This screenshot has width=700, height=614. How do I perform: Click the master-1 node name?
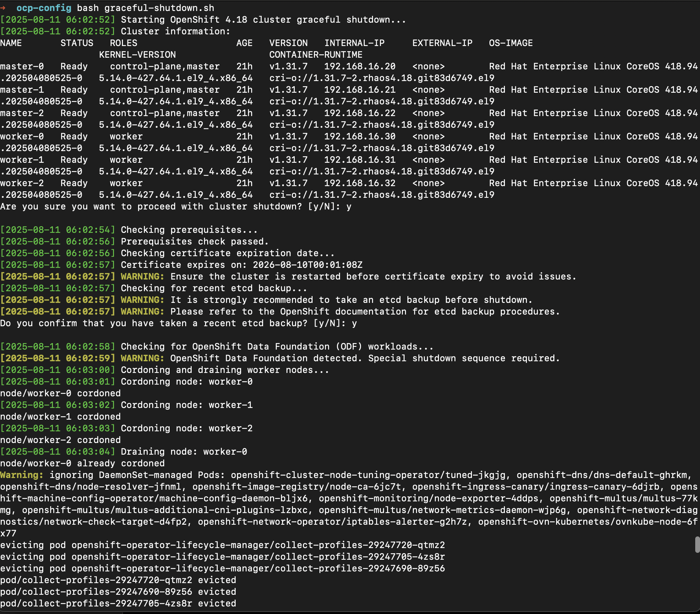(22, 90)
